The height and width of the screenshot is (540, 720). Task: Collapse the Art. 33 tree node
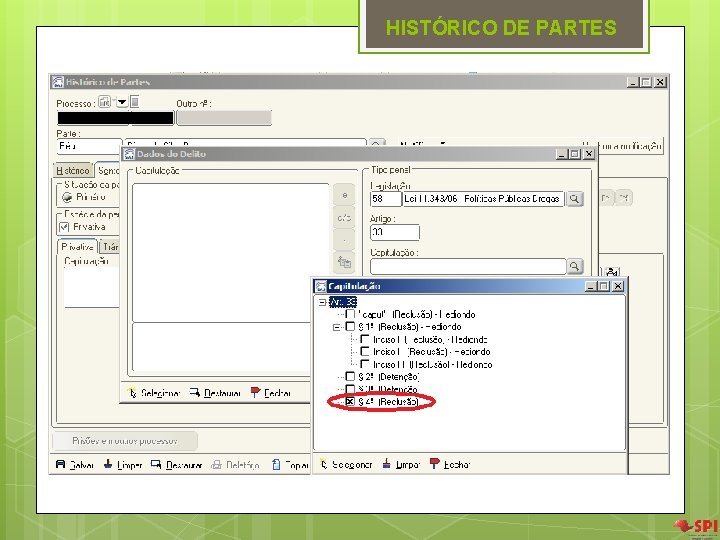click(322, 302)
